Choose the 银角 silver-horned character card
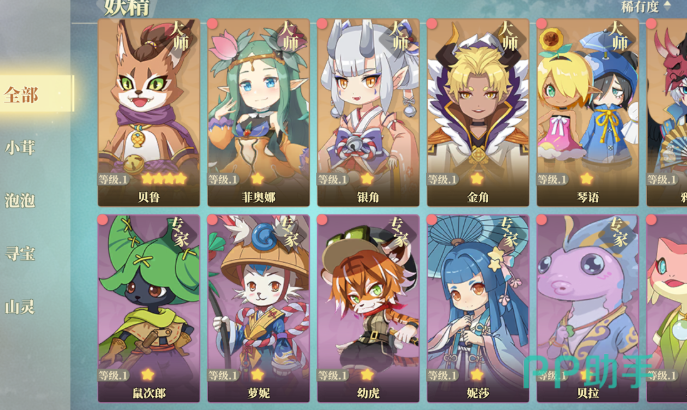Screen dimensions: 687x410 368,112
